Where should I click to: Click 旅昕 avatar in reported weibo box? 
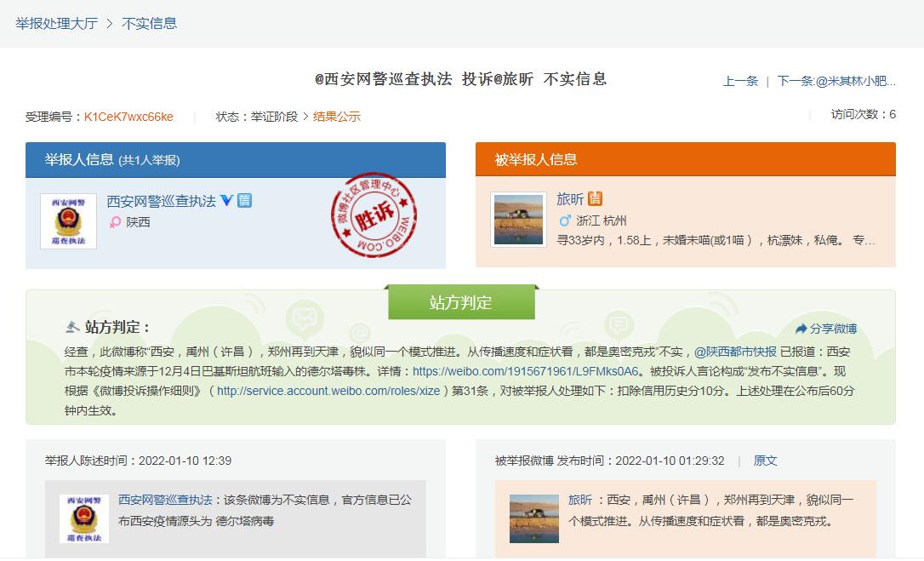coord(533,519)
